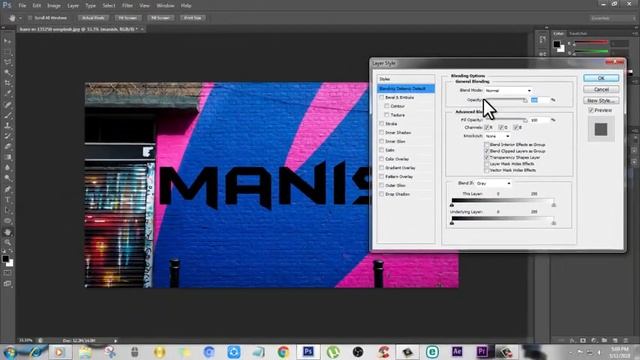
Task: Click the New Style button
Action: 601,100
